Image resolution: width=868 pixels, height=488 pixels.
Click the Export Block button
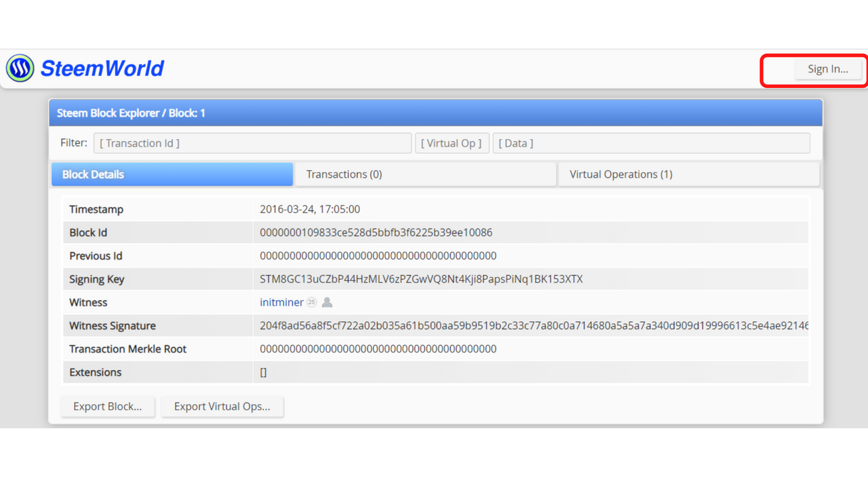coord(108,407)
